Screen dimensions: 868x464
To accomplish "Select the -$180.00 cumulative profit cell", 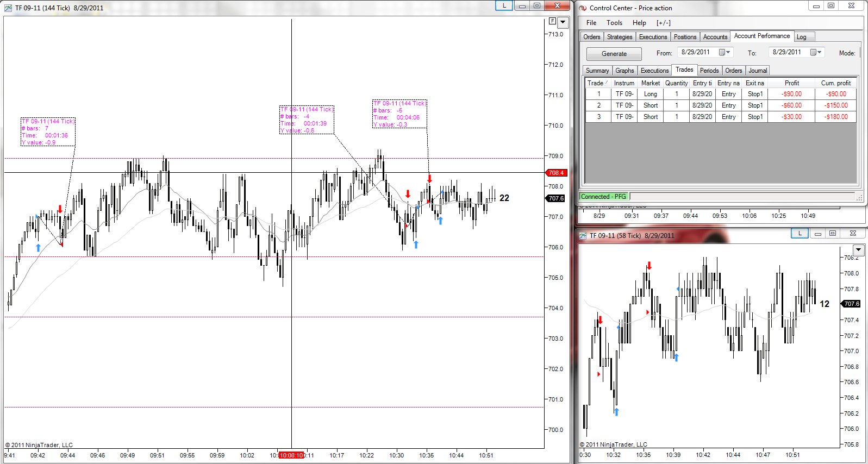I will (835, 117).
